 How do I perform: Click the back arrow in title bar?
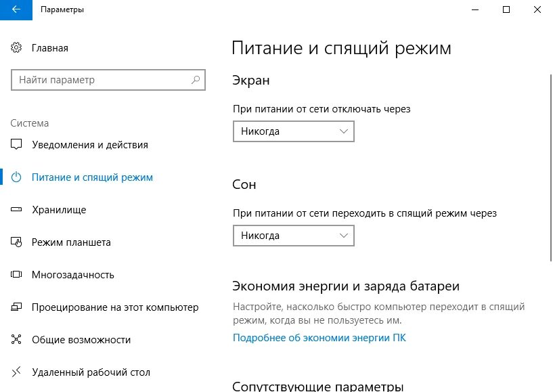[16, 10]
